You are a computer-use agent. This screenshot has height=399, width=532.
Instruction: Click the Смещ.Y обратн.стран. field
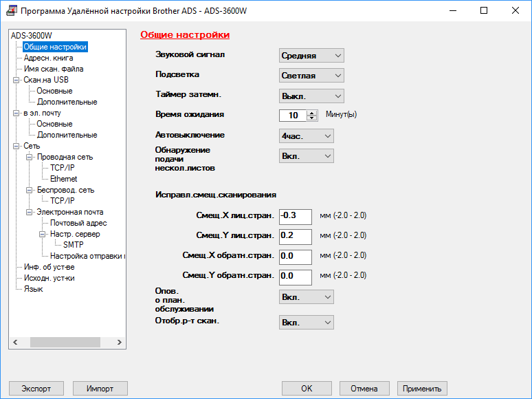click(296, 277)
